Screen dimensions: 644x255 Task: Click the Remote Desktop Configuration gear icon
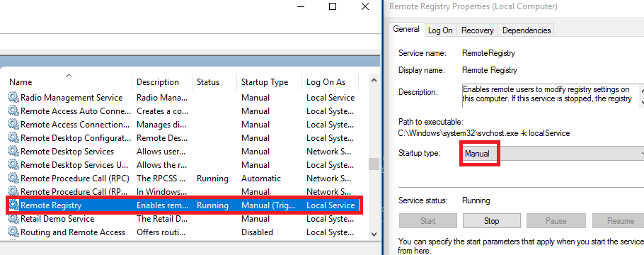[x=13, y=138]
